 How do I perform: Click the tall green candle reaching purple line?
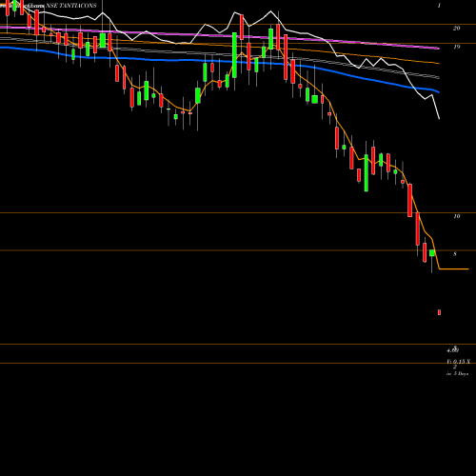click(x=234, y=55)
